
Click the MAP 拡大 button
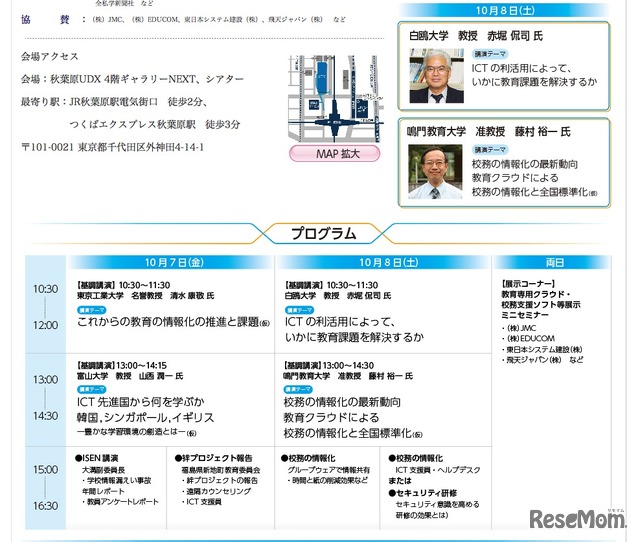pos(322,154)
